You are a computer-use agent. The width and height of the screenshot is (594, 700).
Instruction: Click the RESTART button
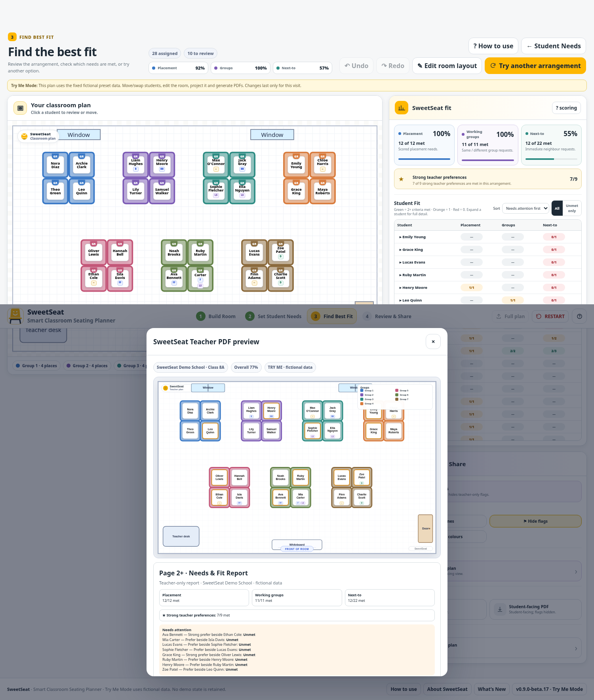pyautogui.click(x=550, y=316)
